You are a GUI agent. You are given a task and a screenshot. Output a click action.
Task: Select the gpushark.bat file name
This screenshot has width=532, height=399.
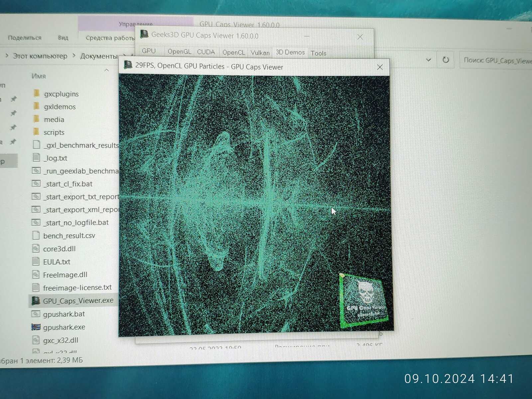[x=64, y=314]
